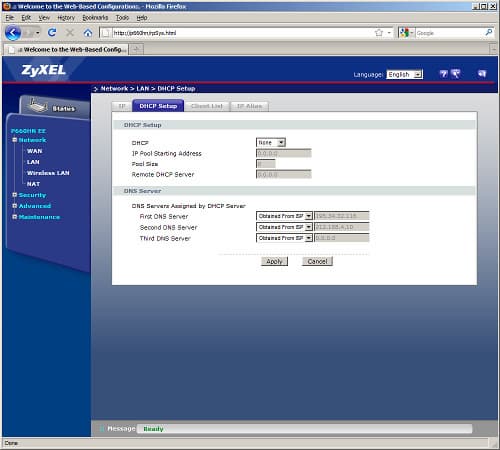This screenshot has width=500, height=450.
Task: Expand the Advanced tree node
Action: [x=14, y=206]
